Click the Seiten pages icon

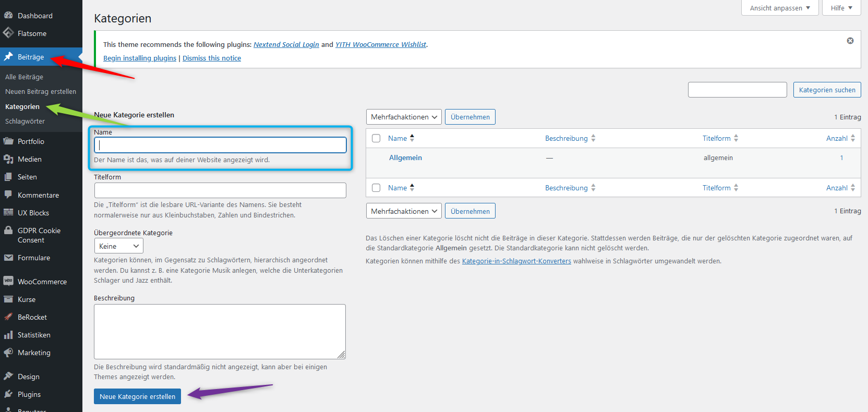tap(8, 177)
